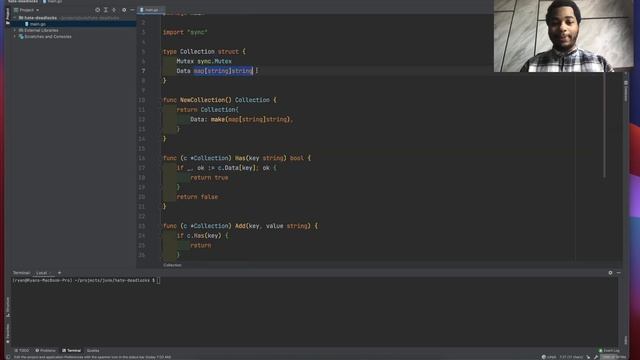640x360 pixels.
Task: Click the Has method name on line 16
Action: pos(240,158)
